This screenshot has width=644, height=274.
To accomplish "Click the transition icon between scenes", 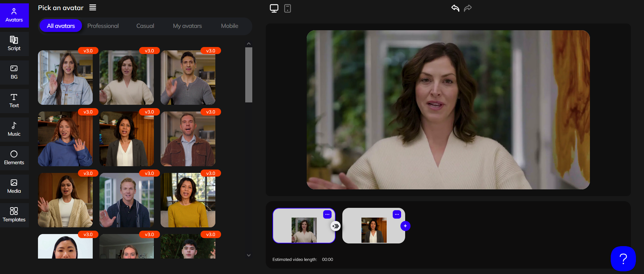I will click(x=336, y=226).
